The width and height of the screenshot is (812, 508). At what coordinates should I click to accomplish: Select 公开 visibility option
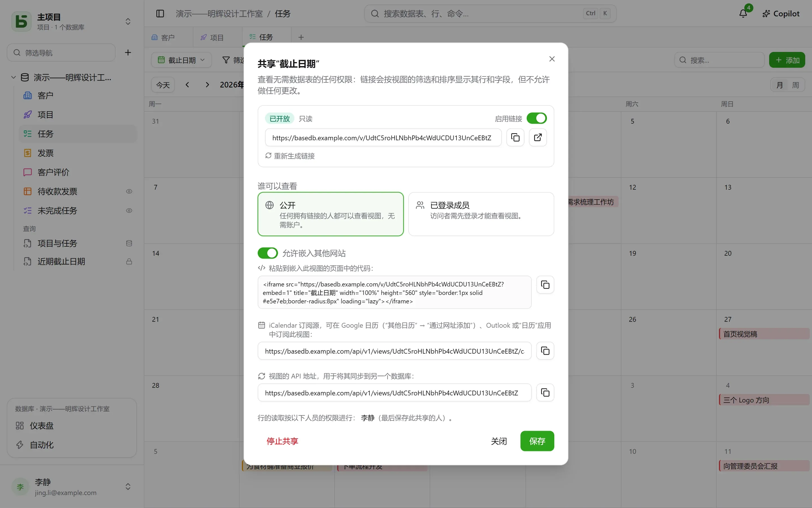pyautogui.click(x=330, y=214)
